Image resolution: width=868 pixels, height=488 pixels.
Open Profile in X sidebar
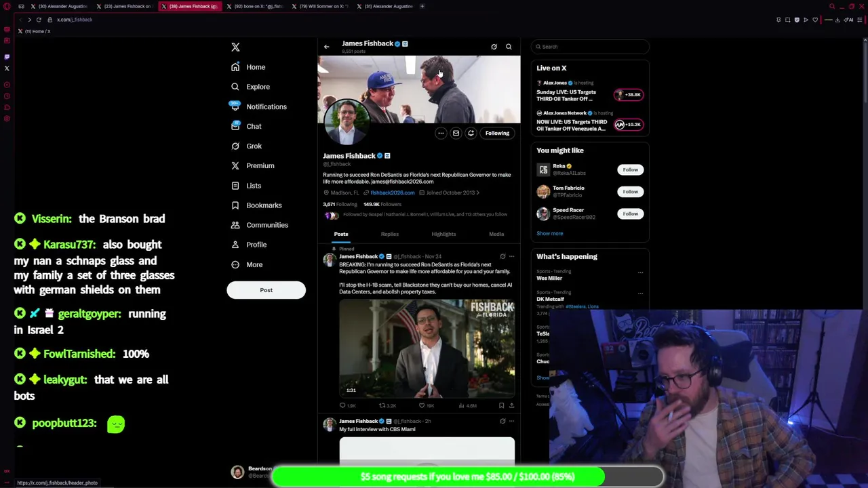[x=249, y=245]
